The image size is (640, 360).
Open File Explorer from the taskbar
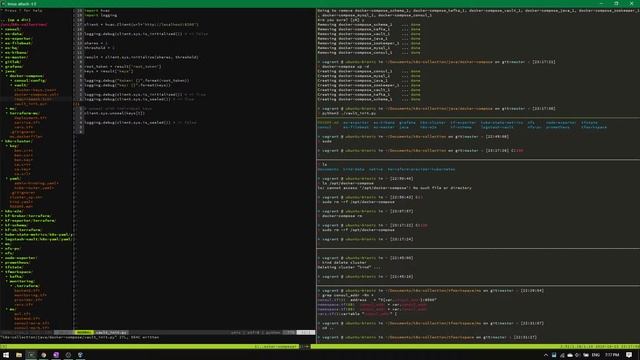coord(19,355)
